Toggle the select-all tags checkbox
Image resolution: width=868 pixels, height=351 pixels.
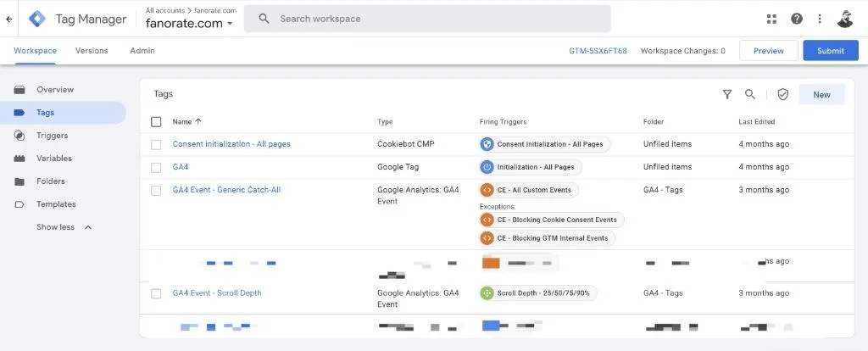[x=156, y=122]
